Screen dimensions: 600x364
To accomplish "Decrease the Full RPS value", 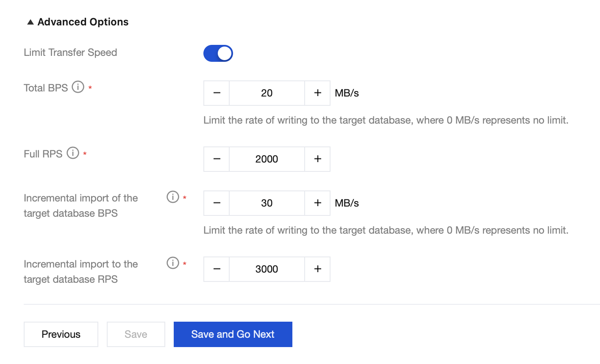I will [x=217, y=159].
